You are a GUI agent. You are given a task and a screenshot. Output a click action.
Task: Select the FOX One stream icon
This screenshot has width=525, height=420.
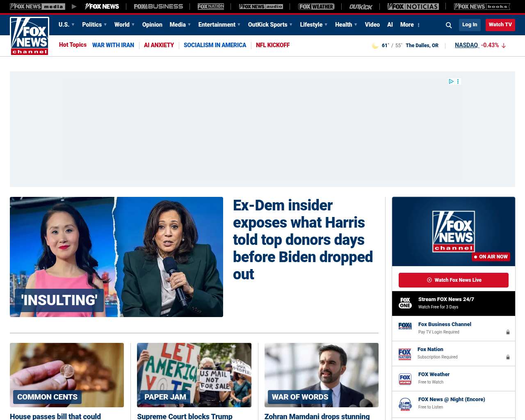point(405,303)
